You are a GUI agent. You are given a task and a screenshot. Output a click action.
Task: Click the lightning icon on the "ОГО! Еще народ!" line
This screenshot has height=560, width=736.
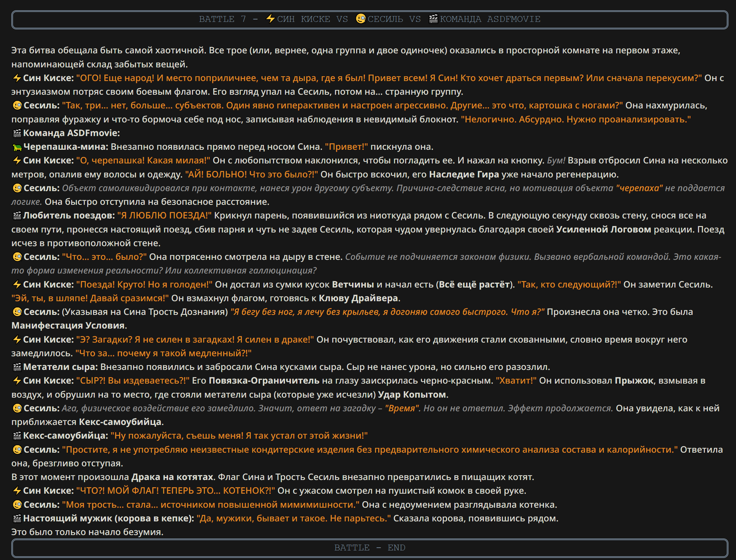[x=17, y=78]
